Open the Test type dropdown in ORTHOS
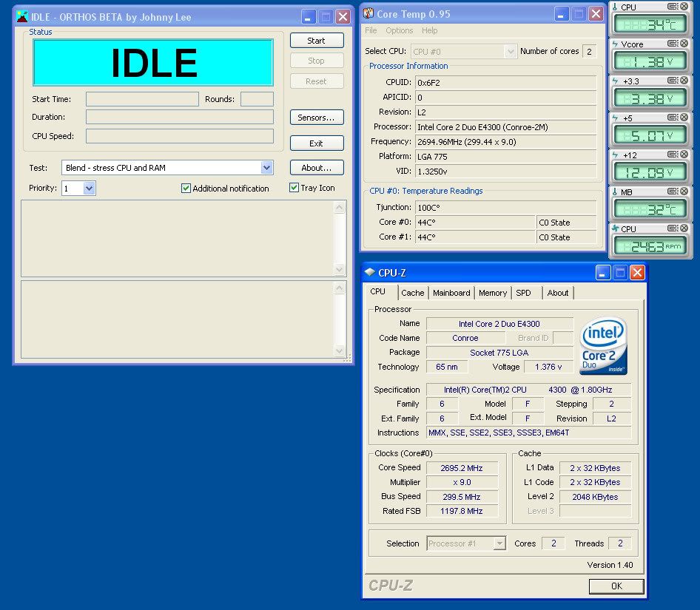The width and height of the screenshot is (700, 610). pos(266,168)
